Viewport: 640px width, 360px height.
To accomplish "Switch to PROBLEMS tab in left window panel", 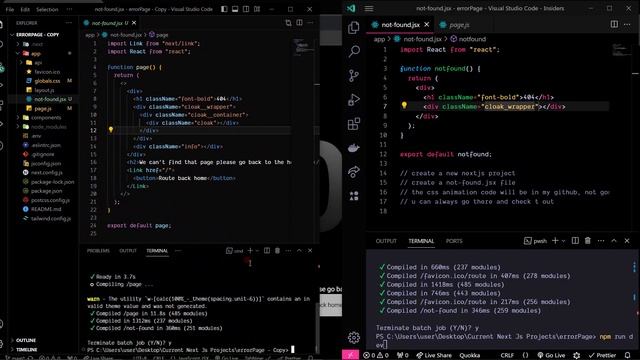I will point(98,251).
